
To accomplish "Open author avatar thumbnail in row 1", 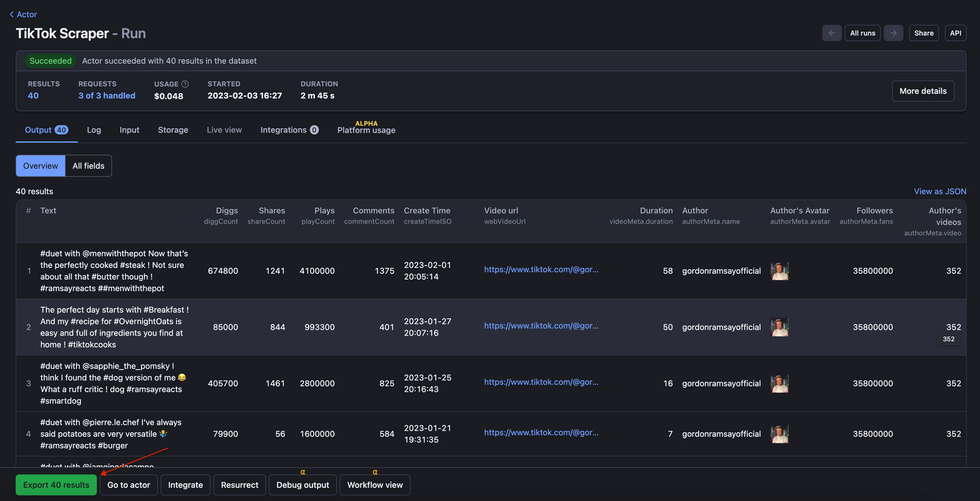I will pos(779,271).
